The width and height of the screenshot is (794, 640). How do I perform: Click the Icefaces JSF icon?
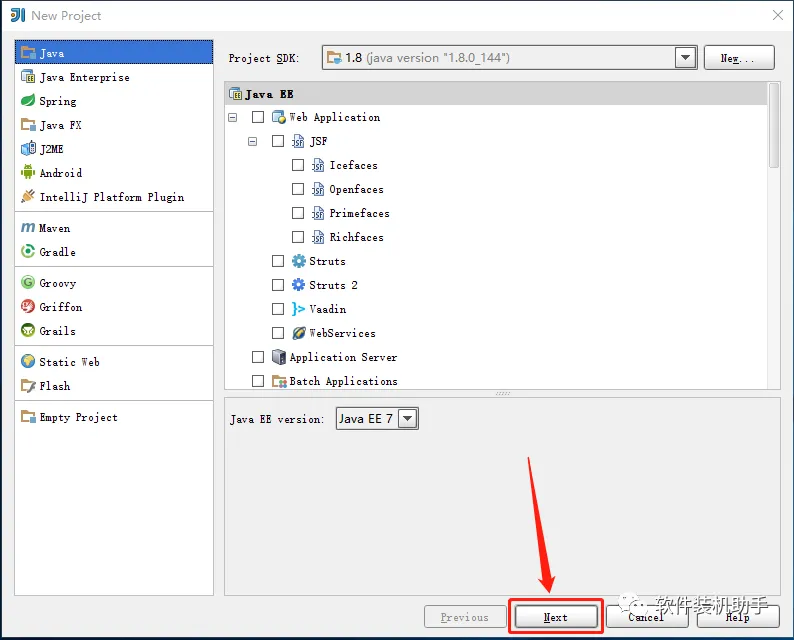(x=318, y=165)
